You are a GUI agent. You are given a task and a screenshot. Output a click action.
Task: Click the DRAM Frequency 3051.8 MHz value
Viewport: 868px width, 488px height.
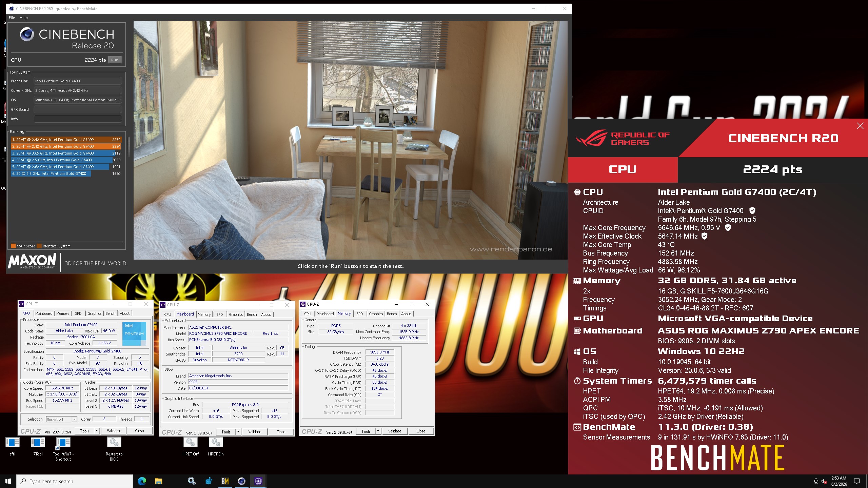(380, 352)
